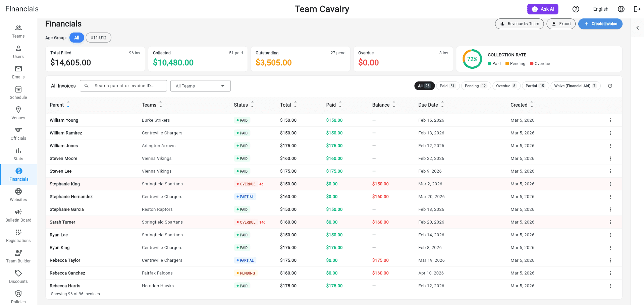Go to Users in sidebar
The image size is (644, 305).
[x=18, y=52]
